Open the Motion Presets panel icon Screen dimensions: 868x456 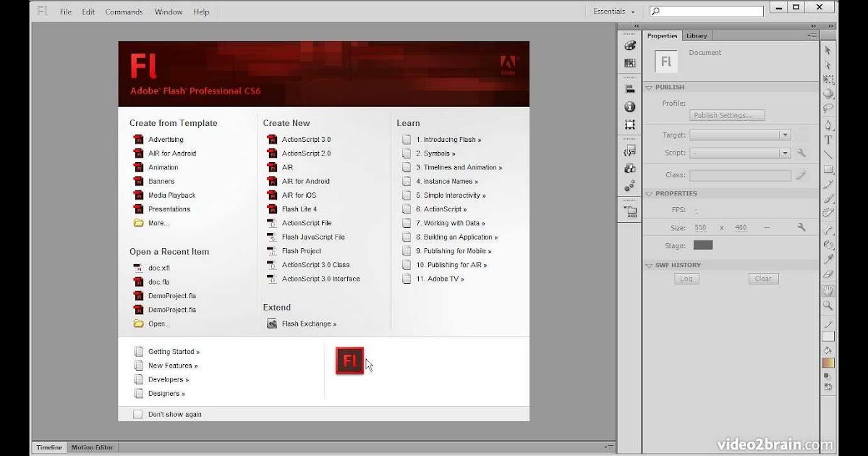pyautogui.click(x=630, y=186)
